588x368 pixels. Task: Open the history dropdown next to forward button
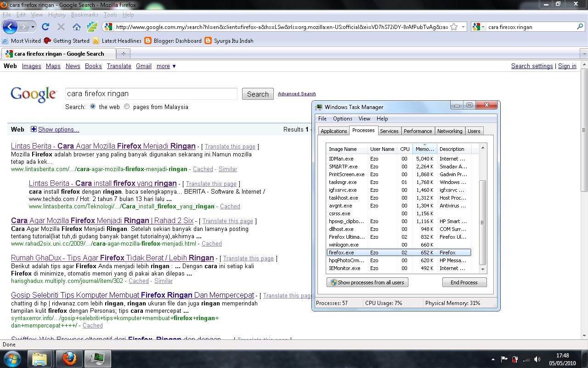click(x=33, y=27)
